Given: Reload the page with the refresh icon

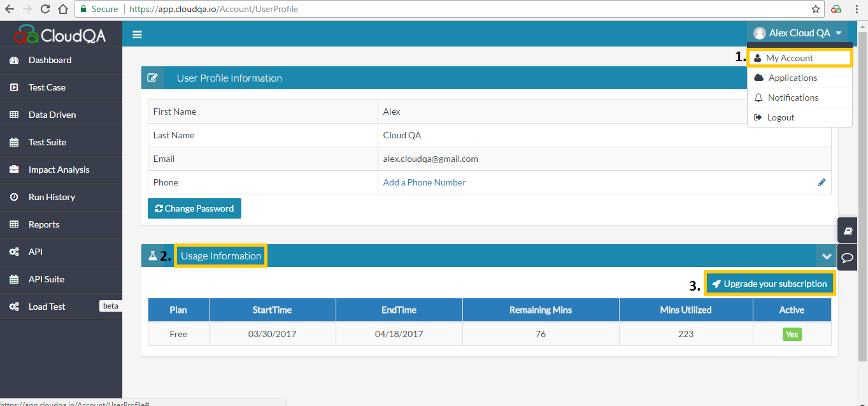Looking at the screenshot, I should point(45,10).
